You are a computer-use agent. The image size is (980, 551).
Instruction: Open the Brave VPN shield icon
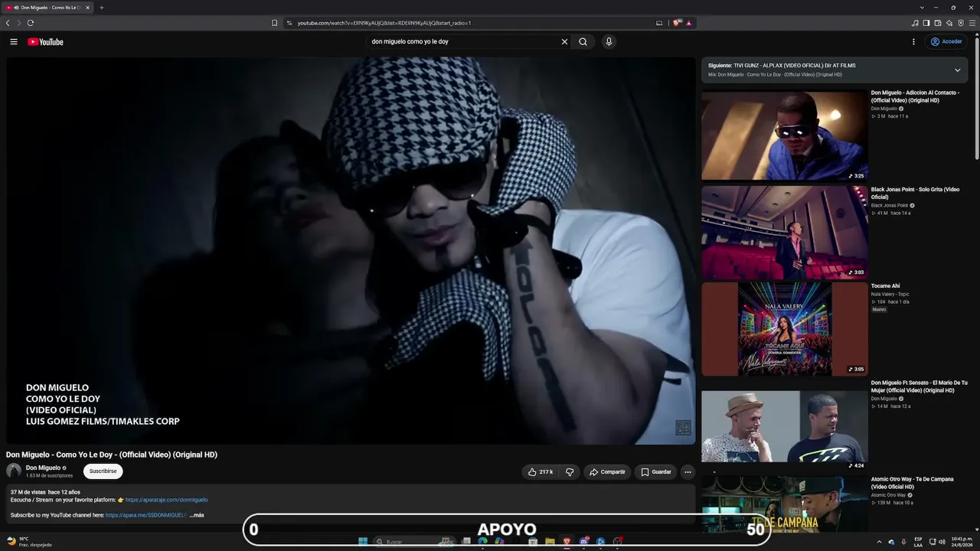click(961, 23)
